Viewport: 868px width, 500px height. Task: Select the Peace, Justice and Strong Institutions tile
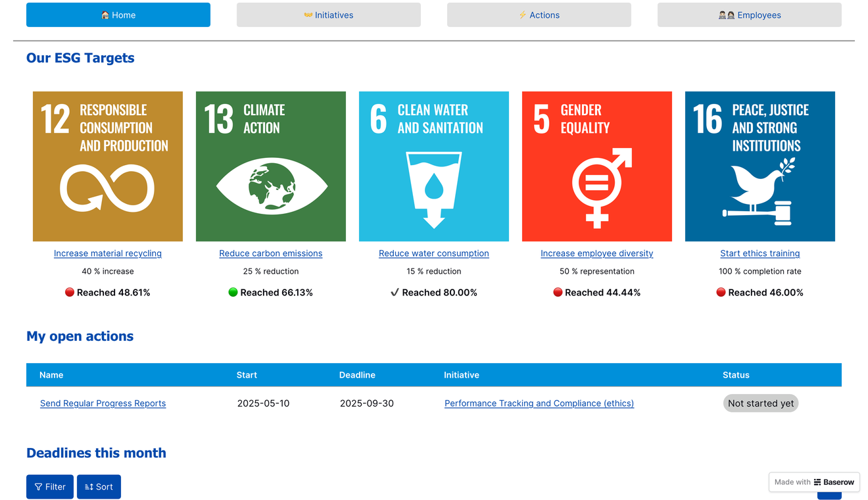(x=760, y=166)
